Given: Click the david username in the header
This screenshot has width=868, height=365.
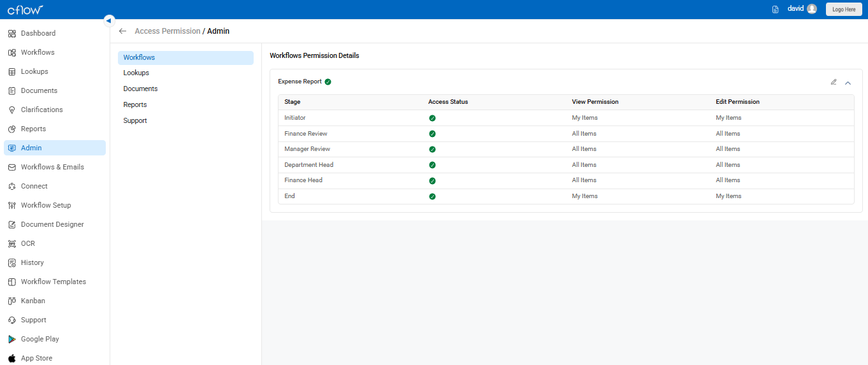Looking at the screenshot, I should (x=795, y=9).
